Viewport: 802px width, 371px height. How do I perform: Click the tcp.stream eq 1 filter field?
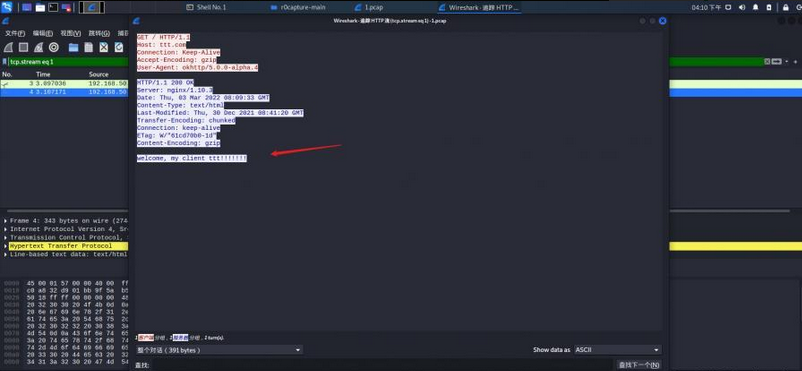[66, 61]
